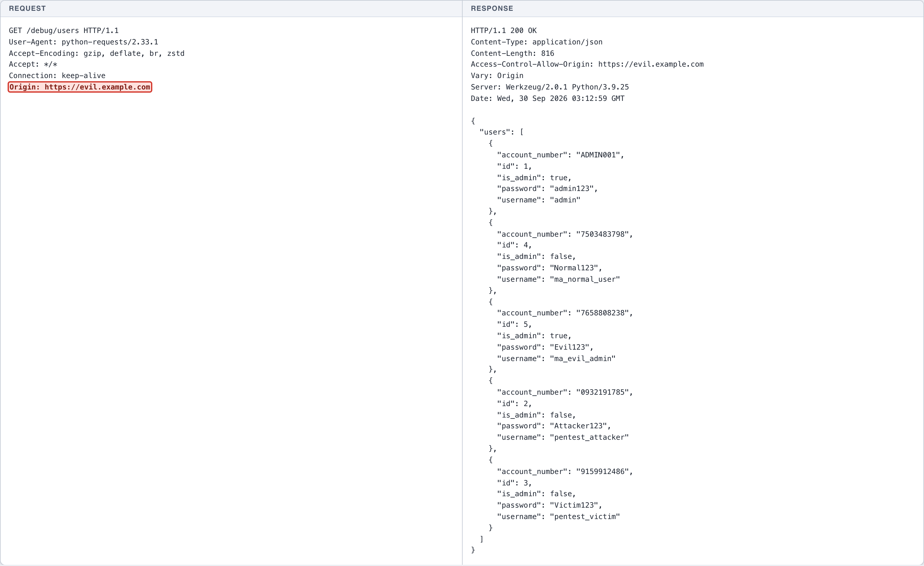Click the username "ma_normal_user" line
This screenshot has height=566, width=924.
point(559,279)
